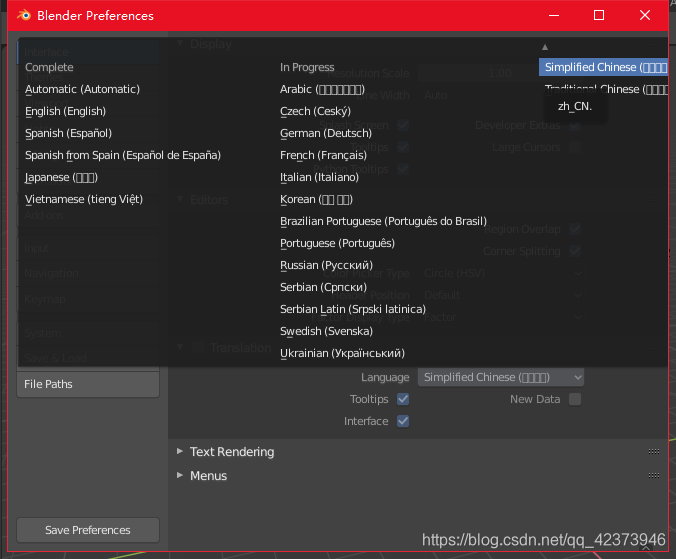The width and height of the screenshot is (676, 559).
Task: Toggle the Interface translation checkbox
Action: [403, 421]
